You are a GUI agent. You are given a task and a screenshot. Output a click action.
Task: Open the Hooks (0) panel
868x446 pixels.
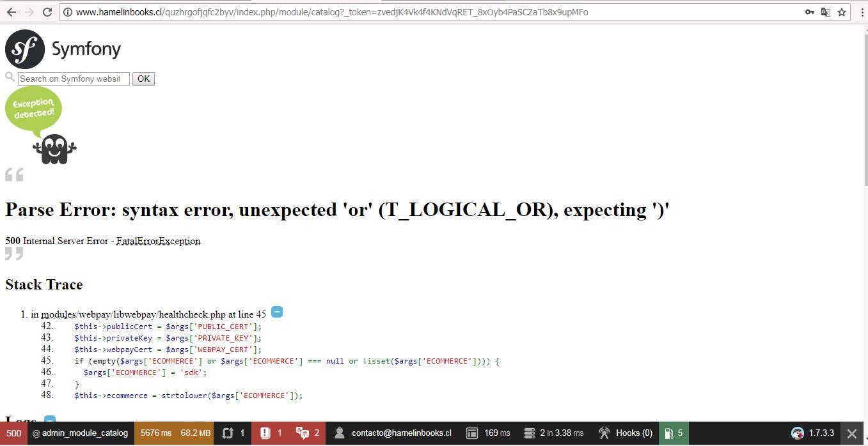[625, 433]
